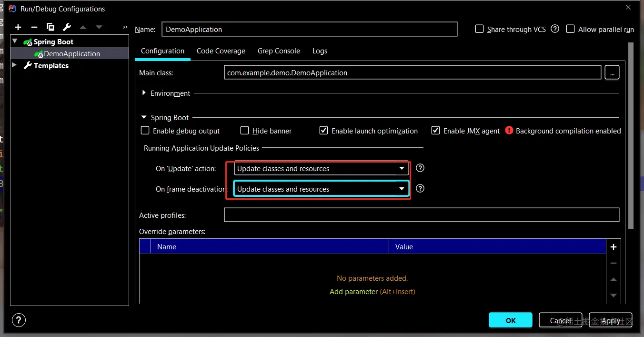Collapse Spring Boot tree node

(15, 41)
